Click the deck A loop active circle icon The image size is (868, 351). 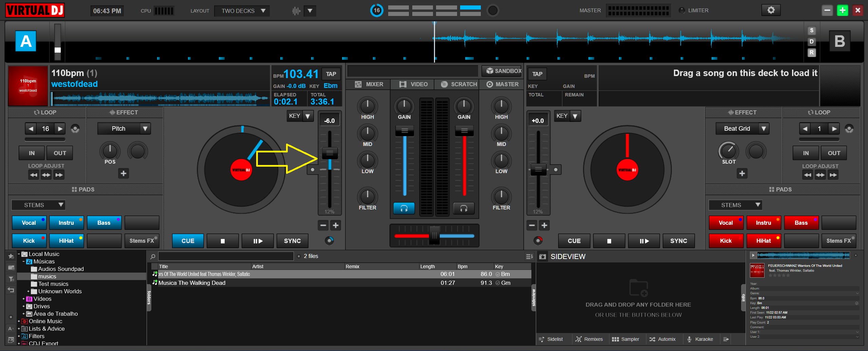point(75,129)
